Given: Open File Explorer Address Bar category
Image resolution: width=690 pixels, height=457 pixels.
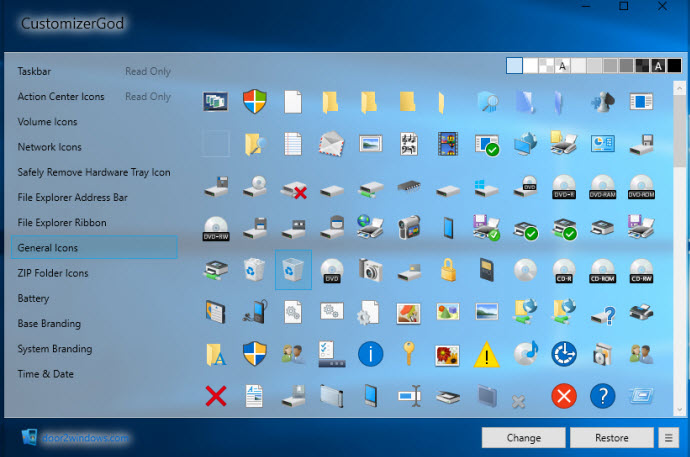Looking at the screenshot, I should pyautogui.click(x=73, y=197).
